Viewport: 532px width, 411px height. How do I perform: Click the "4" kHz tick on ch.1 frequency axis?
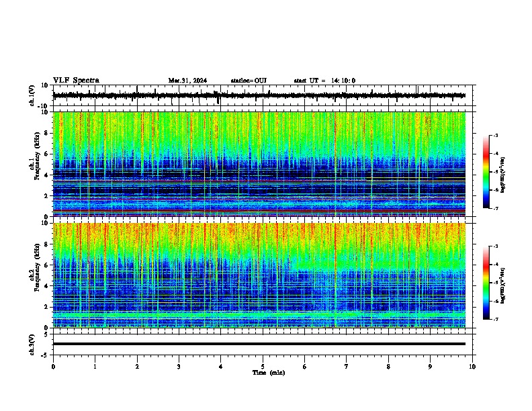tap(46, 175)
